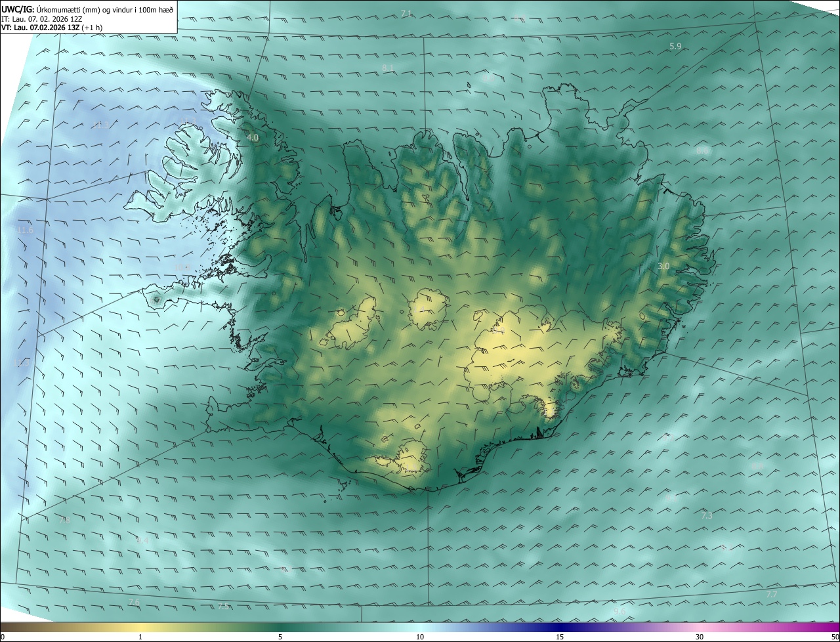This screenshot has width=840, height=642.
Task: Click the 7.1 value label
Action: [x=406, y=14]
